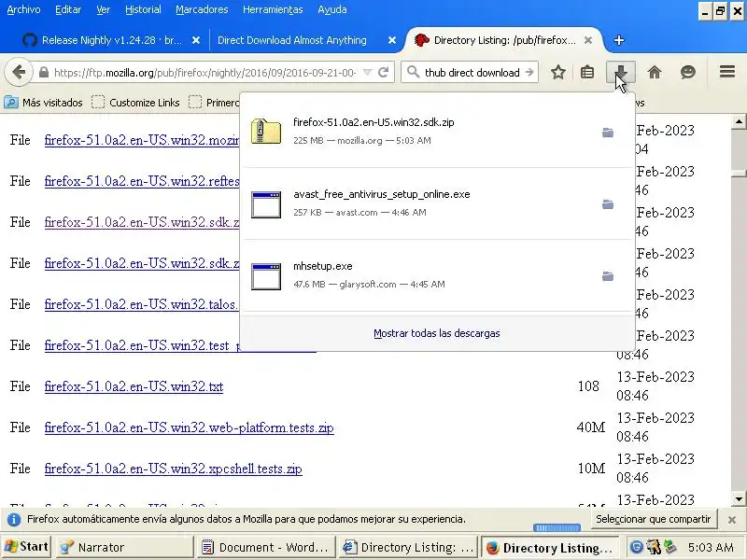Click the blue G system tray icon

click(636, 547)
